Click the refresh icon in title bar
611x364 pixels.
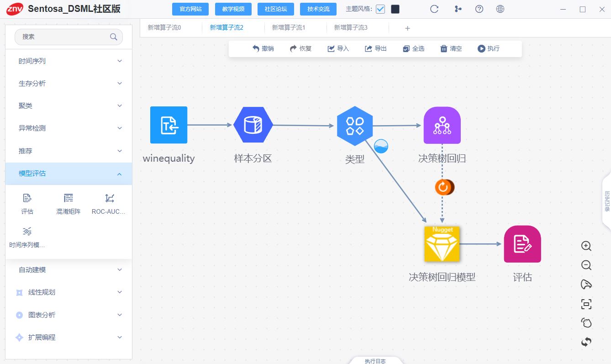435,9
